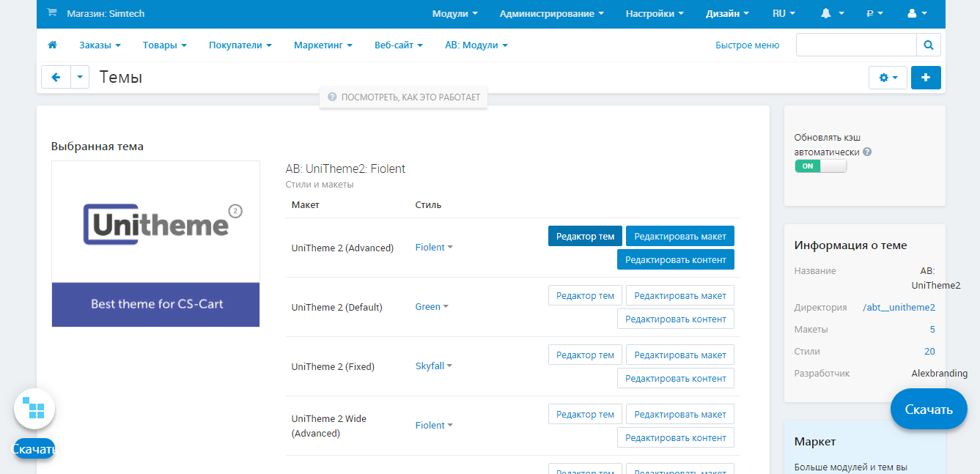The height and width of the screenshot is (474, 980).
Task: Open the notifications bell icon
Action: pos(832,13)
